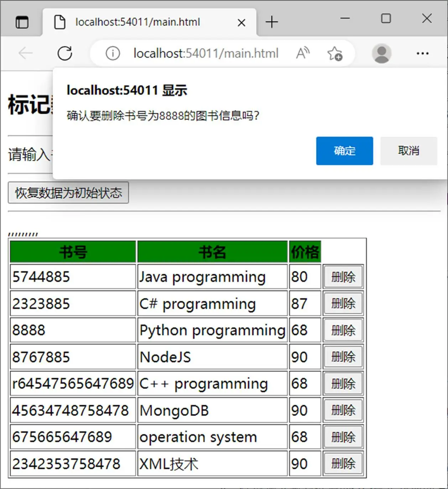Open Settings and more ellipsis menu
The image size is (448, 489).
tap(422, 53)
